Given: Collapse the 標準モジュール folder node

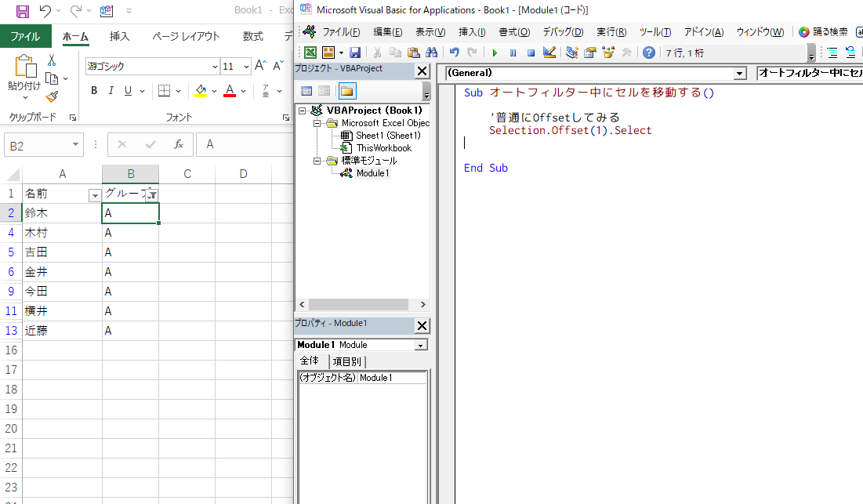Looking at the screenshot, I should point(317,161).
